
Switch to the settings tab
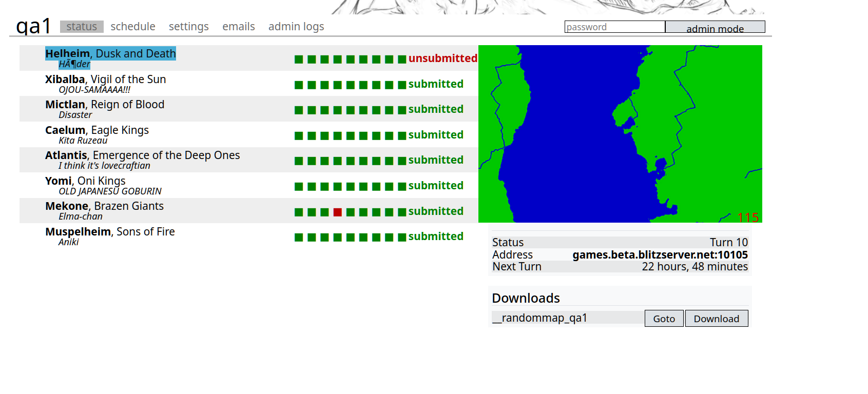click(x=188, y=27)
